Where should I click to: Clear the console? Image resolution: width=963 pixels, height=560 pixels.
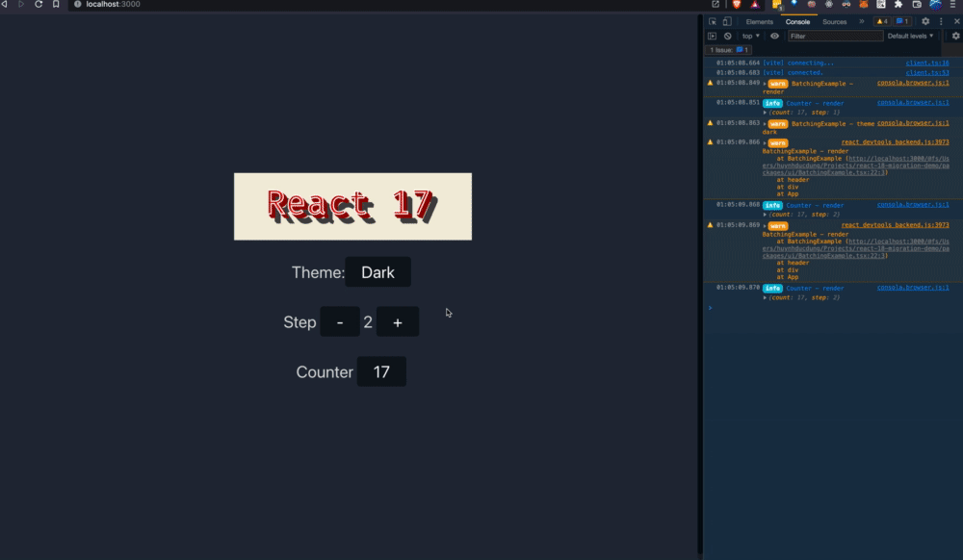tap(728, 37)
